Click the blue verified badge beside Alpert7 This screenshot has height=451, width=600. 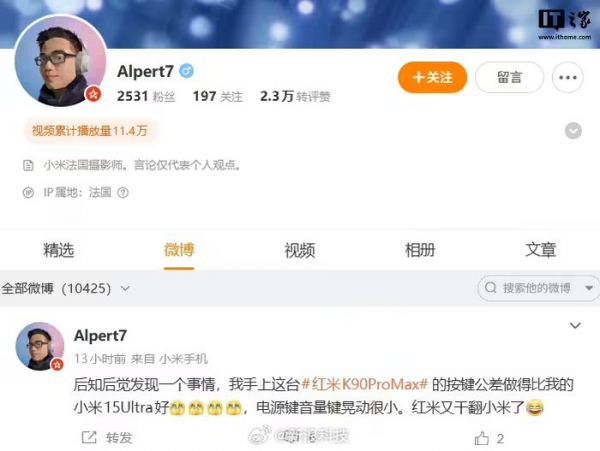click(186, 71)
